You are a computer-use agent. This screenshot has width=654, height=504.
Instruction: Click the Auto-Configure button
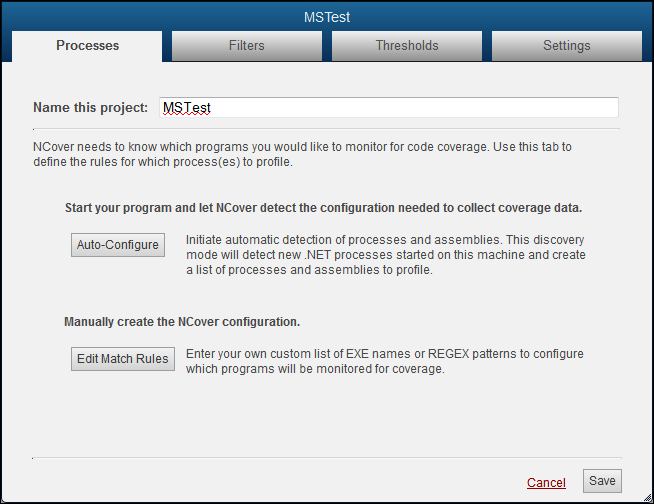coord(118,245)
